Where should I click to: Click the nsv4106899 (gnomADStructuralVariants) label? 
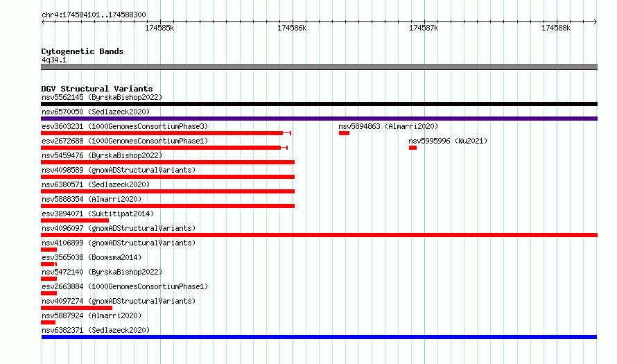pyautogui.click(x=119, y=243)
